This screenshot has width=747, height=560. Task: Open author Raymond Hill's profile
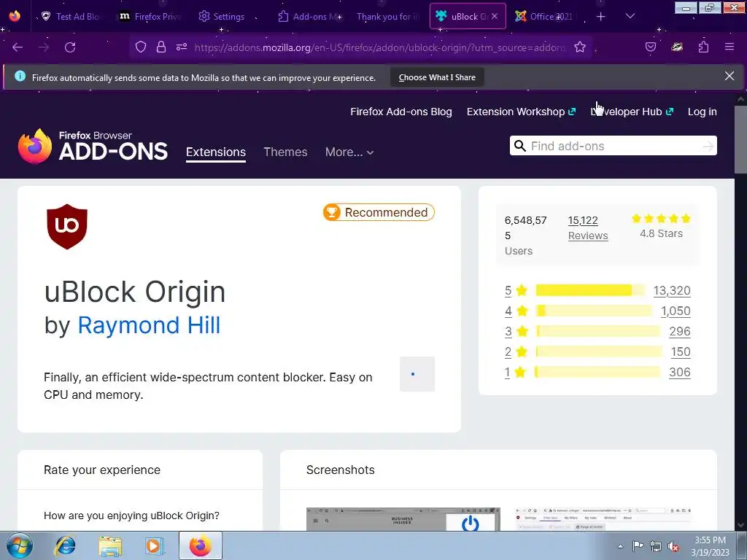(x=149, y=325)
